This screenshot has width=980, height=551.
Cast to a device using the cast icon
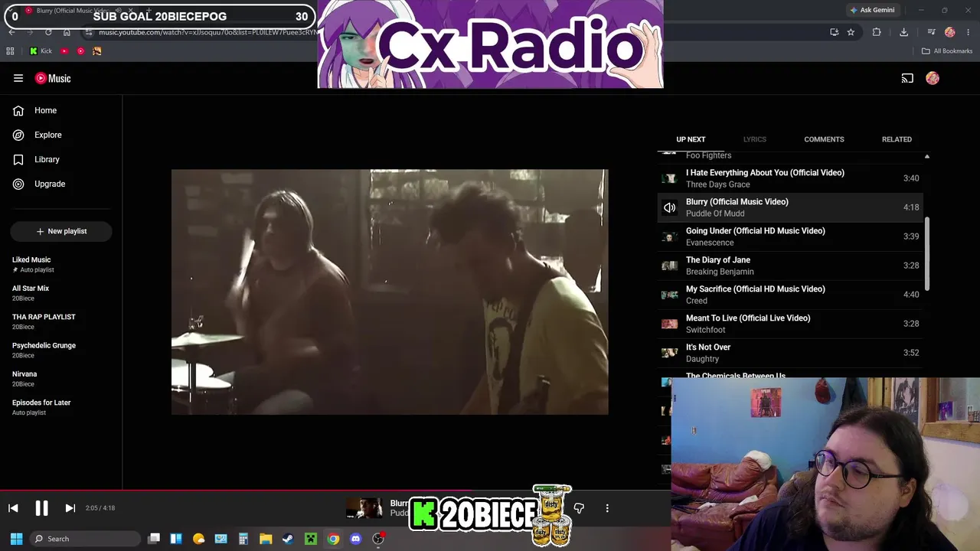tap(907, 78)
